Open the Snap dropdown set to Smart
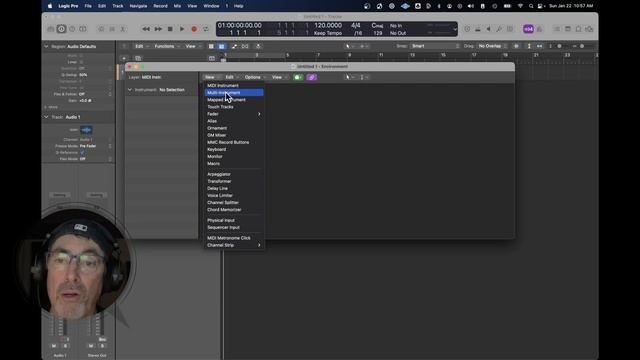This screenshot has height=360, width=640. tap(435, 46)
